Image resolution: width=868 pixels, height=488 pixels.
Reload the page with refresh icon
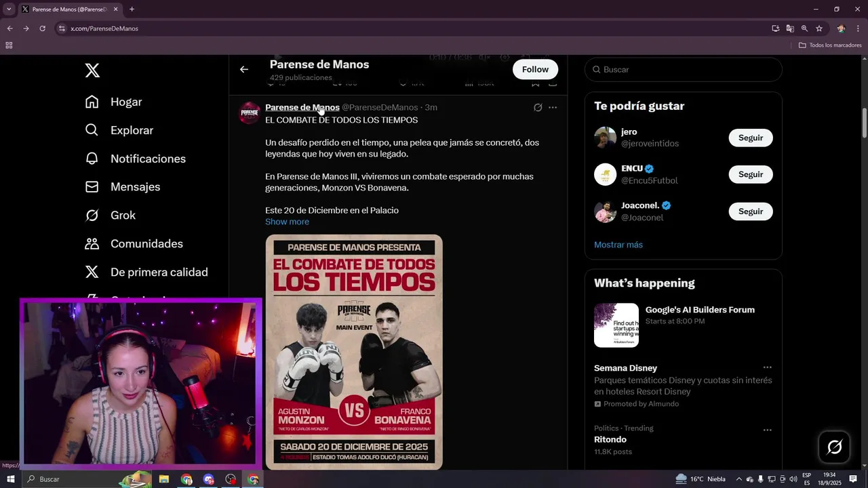coord(42,28)
